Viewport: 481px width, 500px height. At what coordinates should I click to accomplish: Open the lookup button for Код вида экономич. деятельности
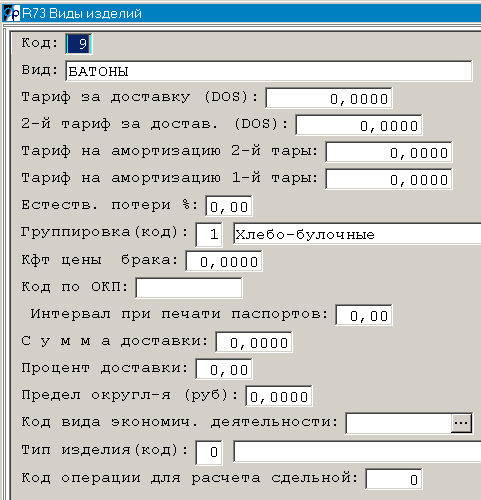pyautogui.click(x=461, y=423)
